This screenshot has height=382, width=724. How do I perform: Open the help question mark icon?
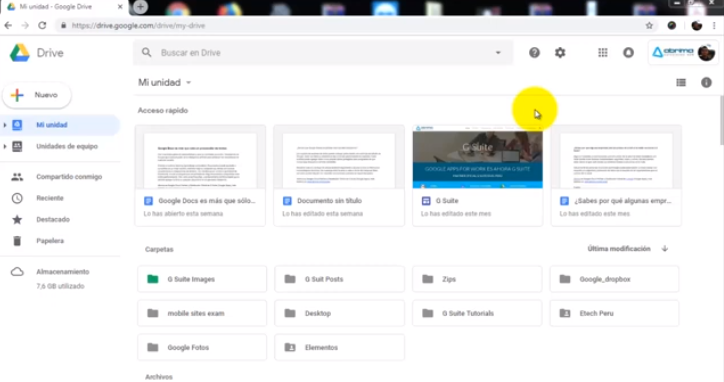(534, 53)
